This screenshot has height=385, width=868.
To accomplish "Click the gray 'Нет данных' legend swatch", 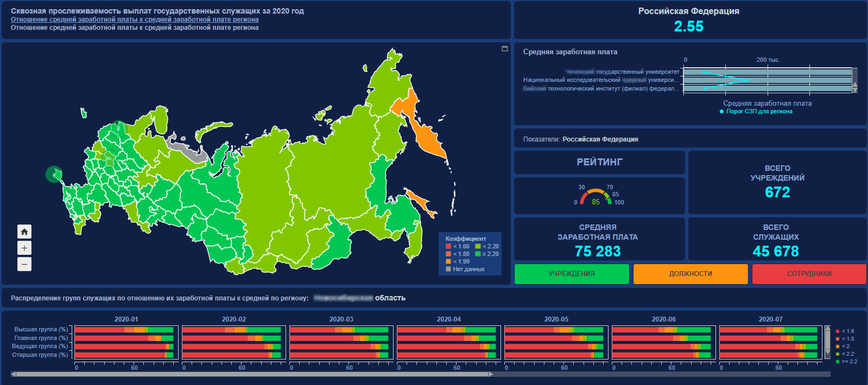I will pyautogui.click(x=448, y=269).
